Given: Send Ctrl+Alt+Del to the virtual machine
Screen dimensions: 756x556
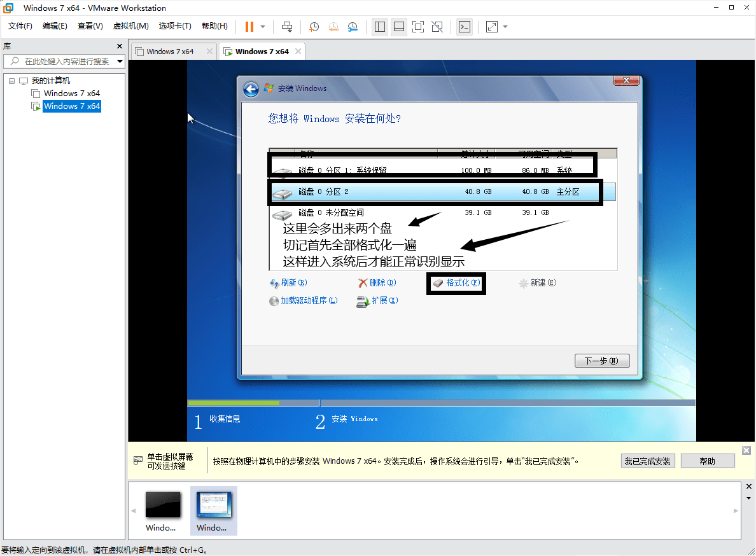Looking at the screenshot, I should pos(287,27).
